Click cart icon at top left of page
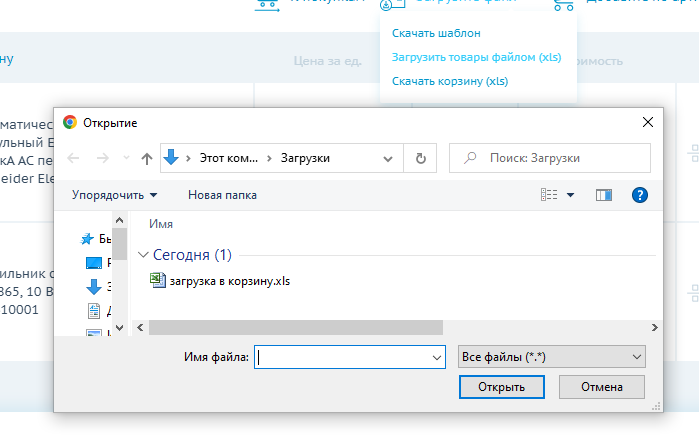699x438 pixels. 267,4
